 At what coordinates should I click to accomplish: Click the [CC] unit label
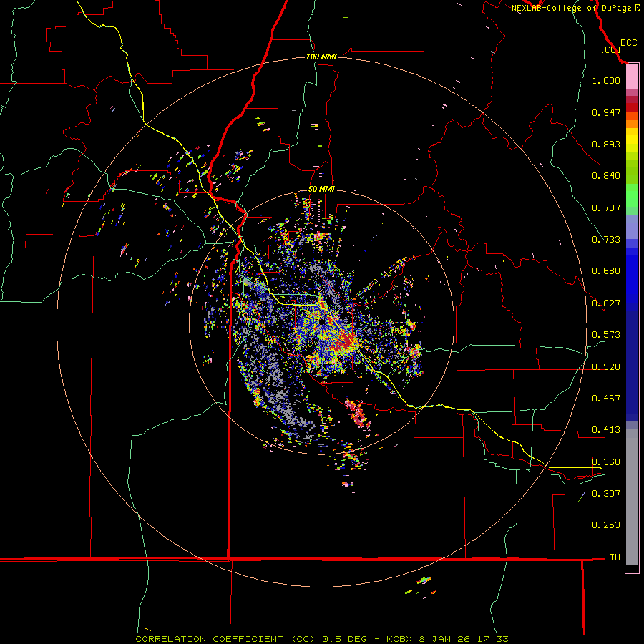point(610,49)
